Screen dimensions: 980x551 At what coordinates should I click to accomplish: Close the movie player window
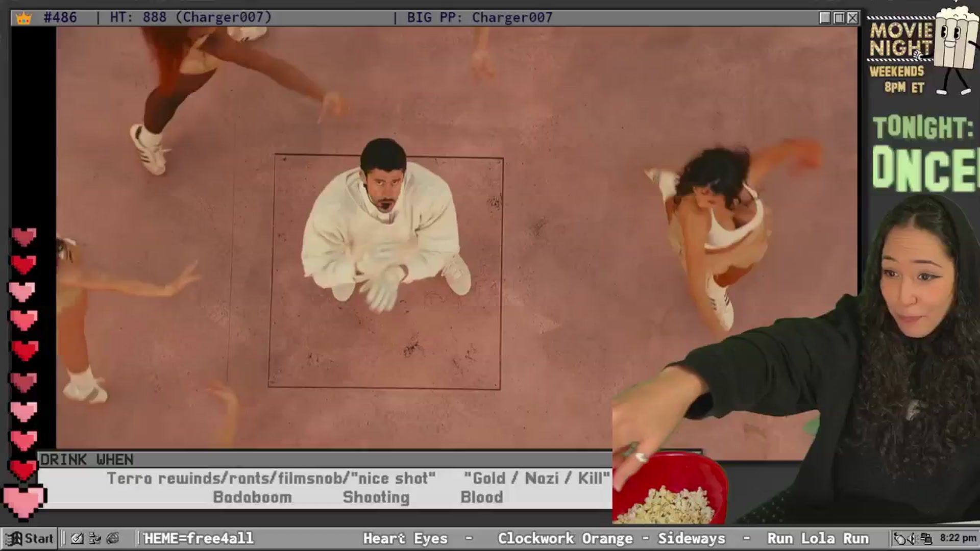pos(852,18)
